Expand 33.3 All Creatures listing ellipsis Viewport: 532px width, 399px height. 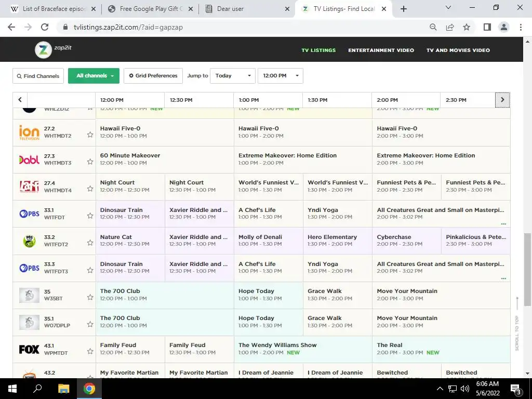point(503,278)
